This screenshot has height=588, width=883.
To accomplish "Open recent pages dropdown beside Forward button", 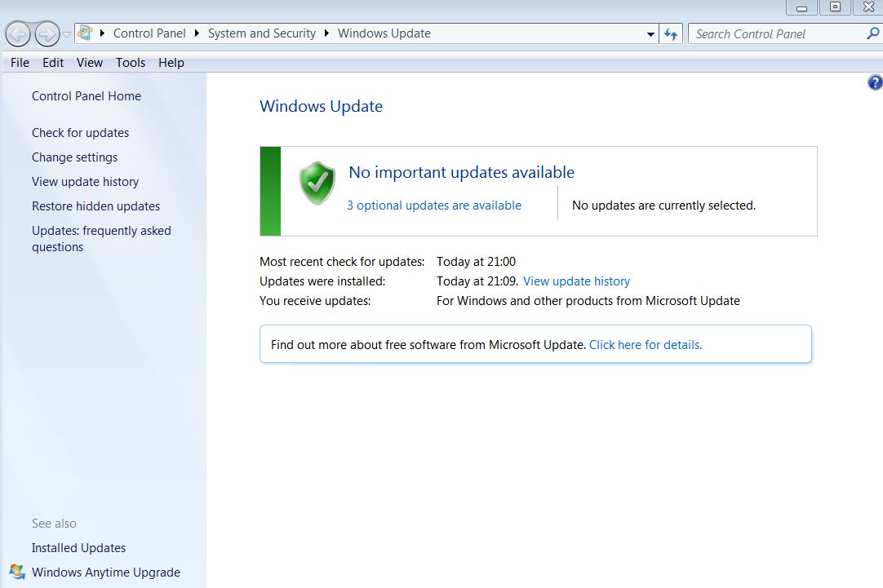I will pos(66,34).
